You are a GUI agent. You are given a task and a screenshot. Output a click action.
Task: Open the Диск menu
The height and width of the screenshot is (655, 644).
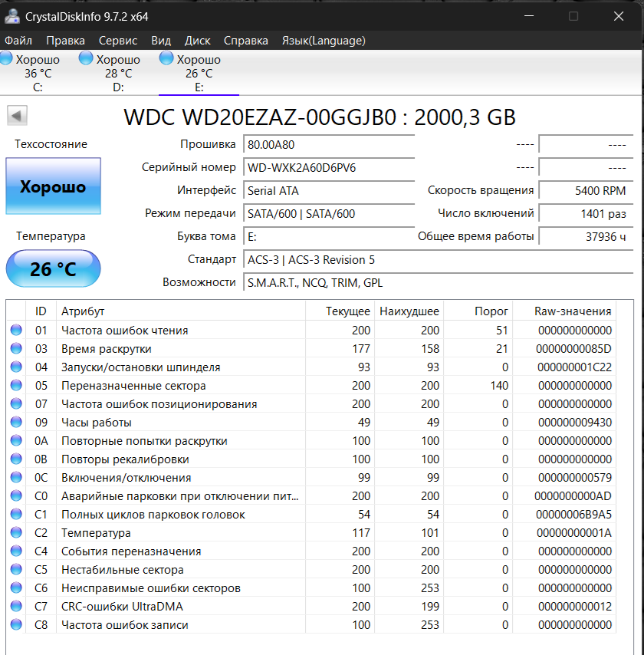click(198, 41)
